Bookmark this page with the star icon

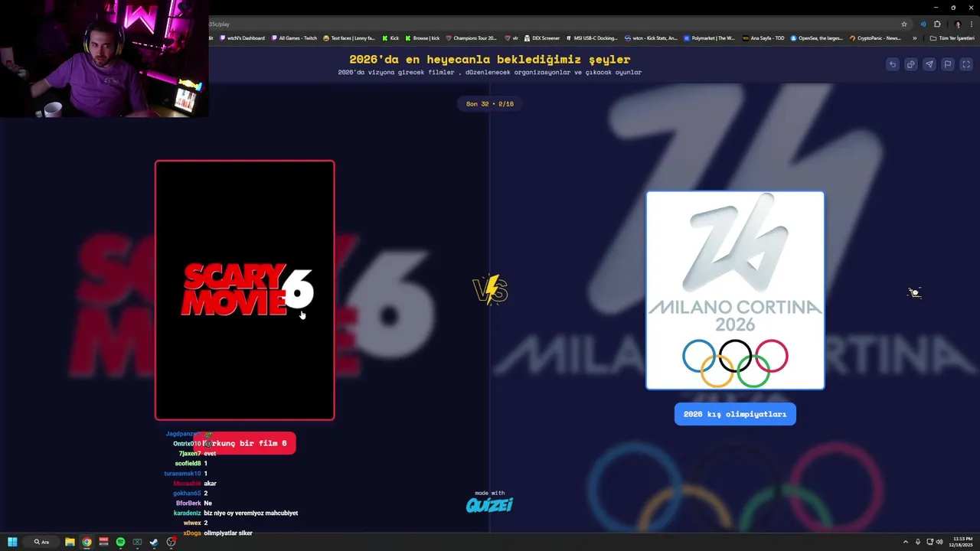pos(904,24)
